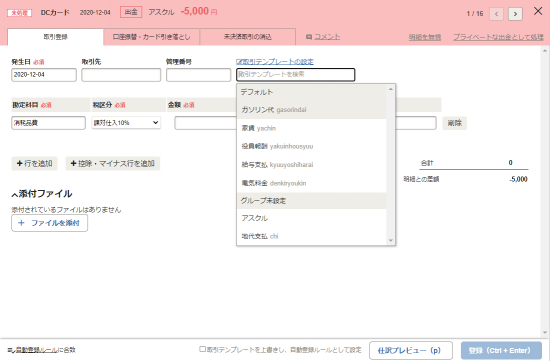550x361 pixels.
Task: Select 地代支払 template
Action: [311, 236]
